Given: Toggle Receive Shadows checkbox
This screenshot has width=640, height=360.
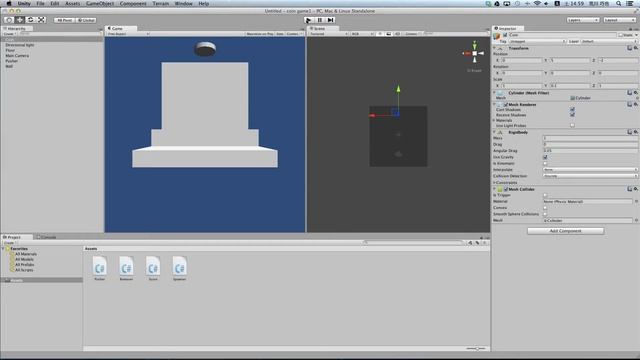Looking at the screenshot, I should coord(572,115).
